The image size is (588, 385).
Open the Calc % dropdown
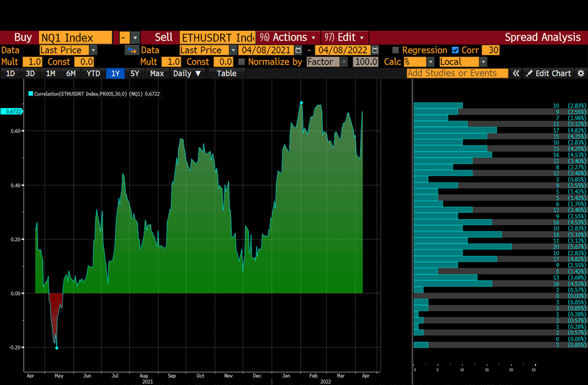(x=431, y=62)
